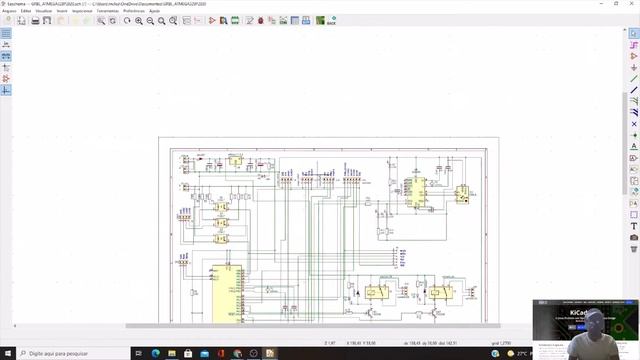Select the Highlight net tool
The width and height of the screenshot is (640, 360).
634,45
